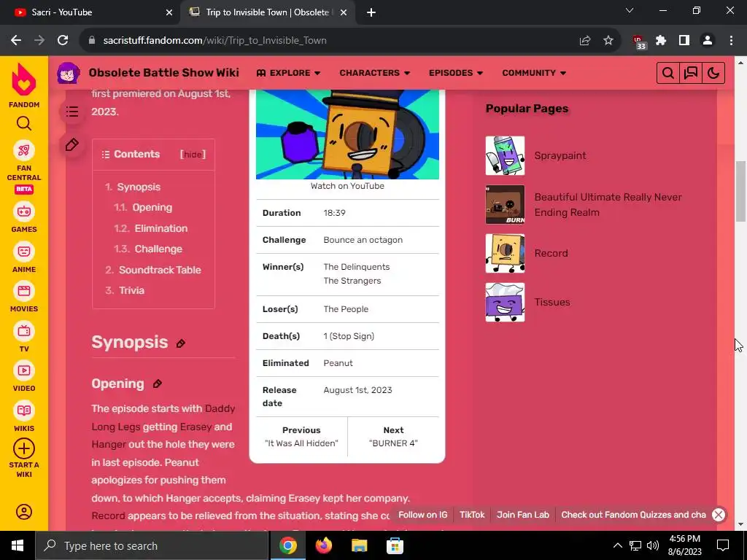Toggle dark theme moon icon
The height and width of the screenshot is (560, 747).
[x=713, y=73]
